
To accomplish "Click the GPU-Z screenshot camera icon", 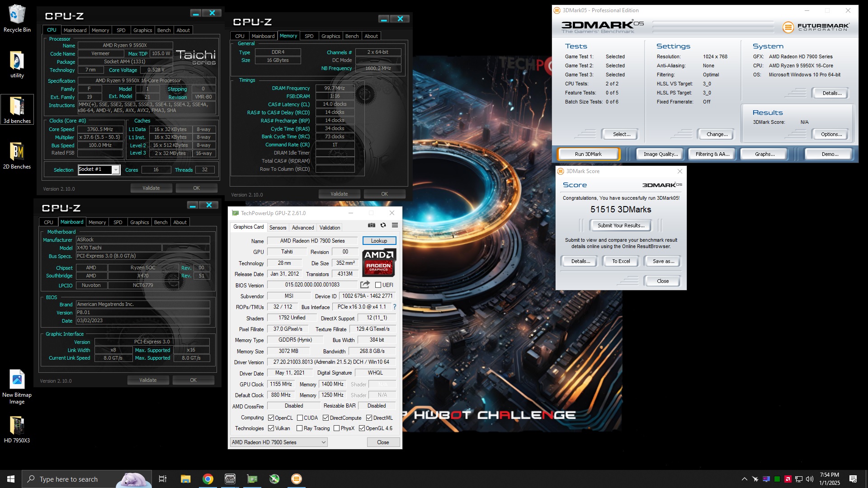I will [371, 225].
